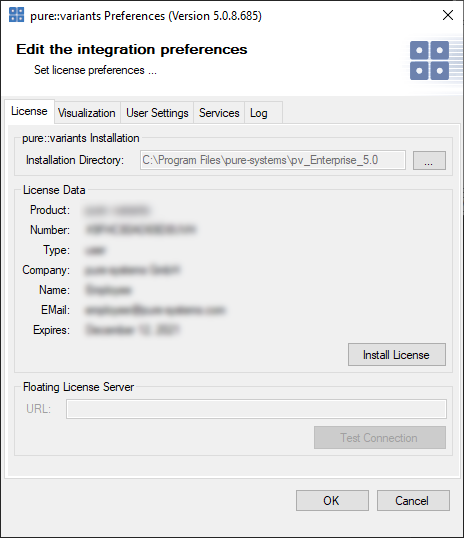Click the 'Type:' label
464x538 pixels.
(x=56, y=250)
